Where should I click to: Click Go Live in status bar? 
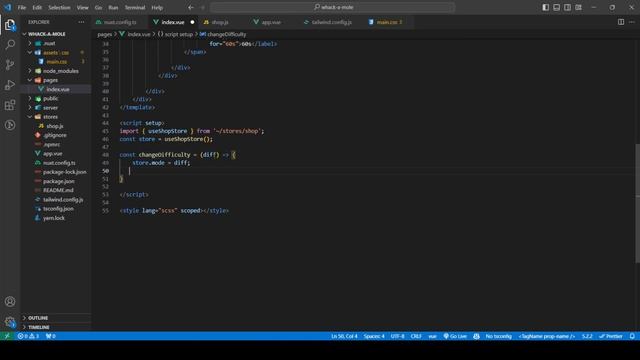tap(455, 336)
